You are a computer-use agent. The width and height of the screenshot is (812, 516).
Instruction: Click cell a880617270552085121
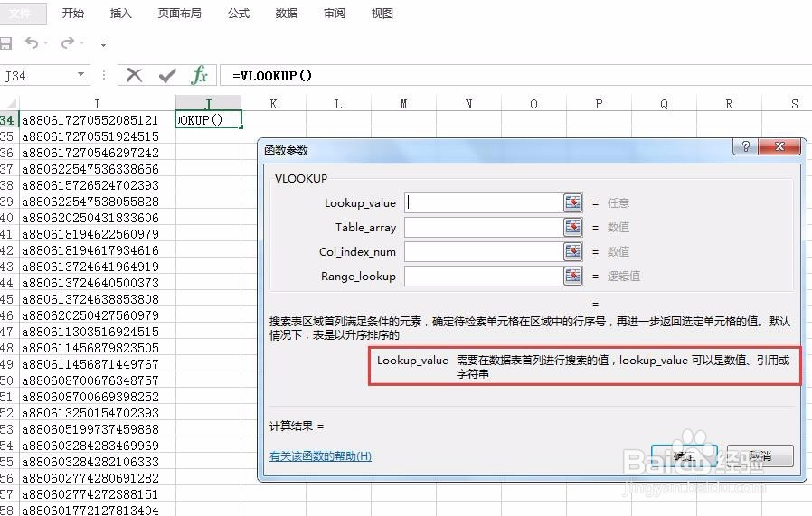tap(97, 120)
